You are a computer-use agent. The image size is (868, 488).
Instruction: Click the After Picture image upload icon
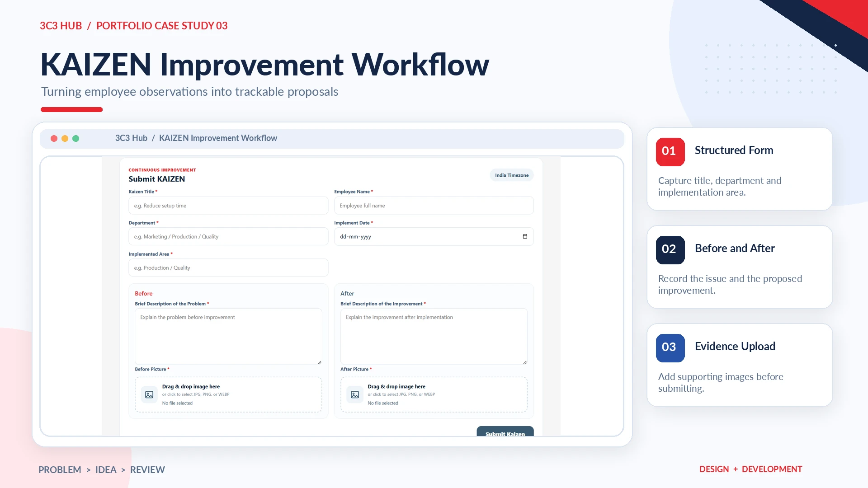tap(355, 394)
